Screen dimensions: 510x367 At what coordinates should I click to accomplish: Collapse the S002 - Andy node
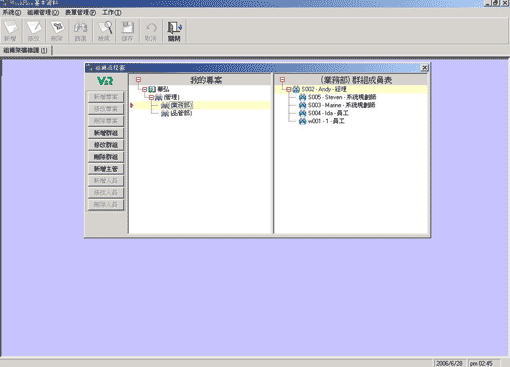click(289, 89)
